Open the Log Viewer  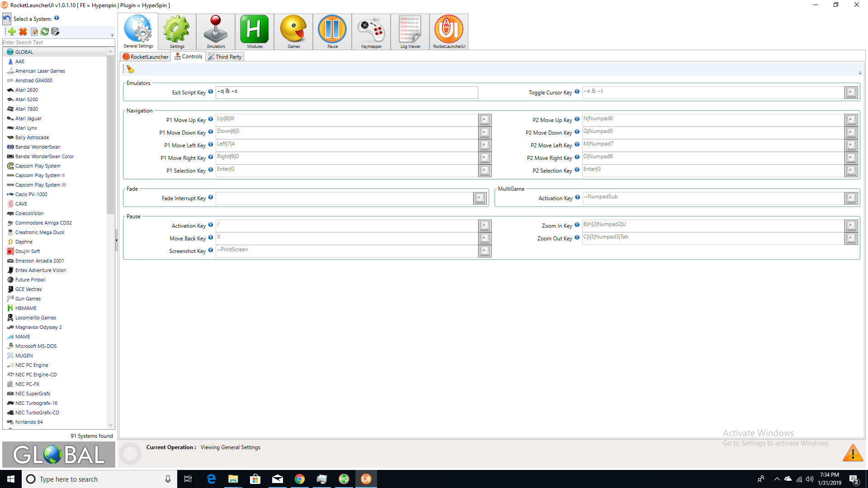(x=410, y=31)
